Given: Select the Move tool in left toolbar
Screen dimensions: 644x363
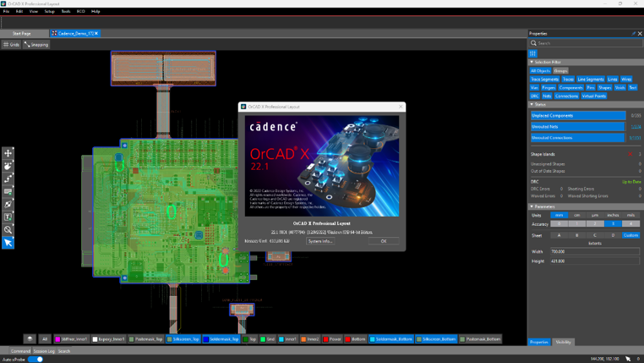Looking at the screenshot, I should click(8, 153).
